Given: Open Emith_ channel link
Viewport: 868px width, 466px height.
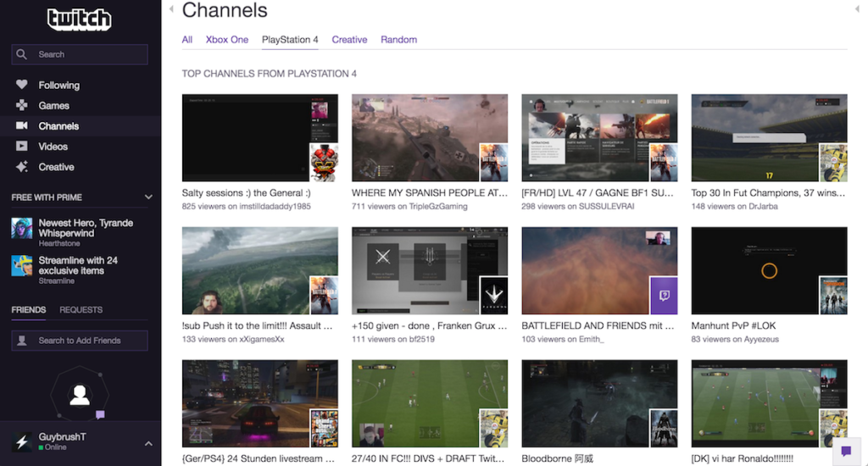Looking at the screenshot, I should pyautogui.click(x=591, y=339).
